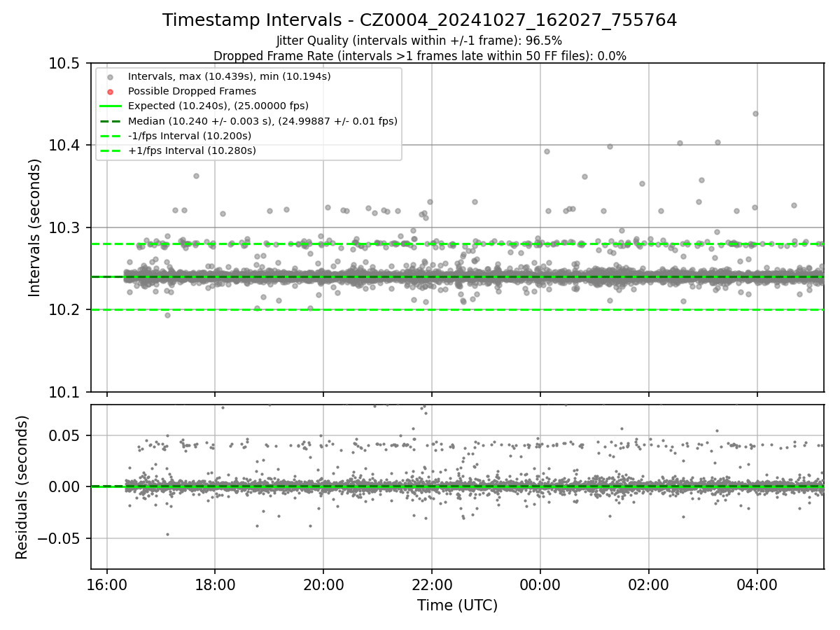This screenshot has width=840, height=630.
Task: Click the "Dropped Frame Rate" subtitle line
Action: point(419,56)
